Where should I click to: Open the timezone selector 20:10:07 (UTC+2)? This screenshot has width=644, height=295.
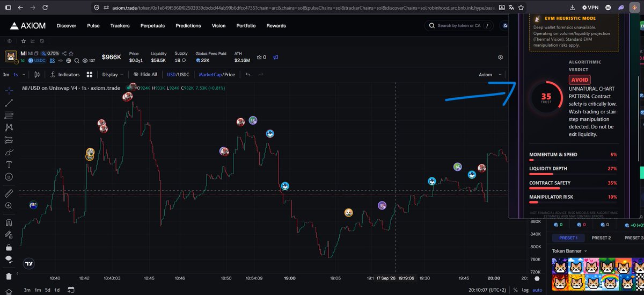[488, 290]
